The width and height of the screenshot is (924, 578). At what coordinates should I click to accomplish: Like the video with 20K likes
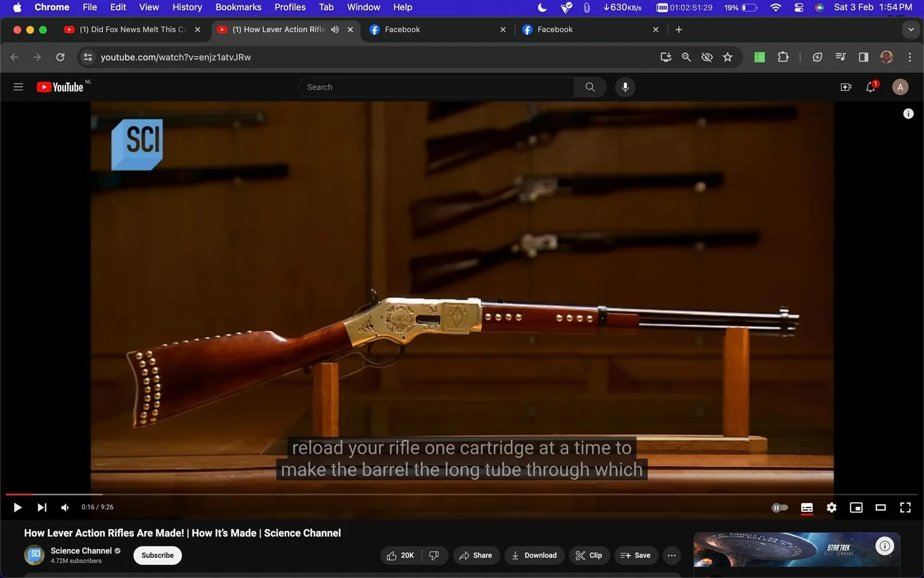click(401, 555)
